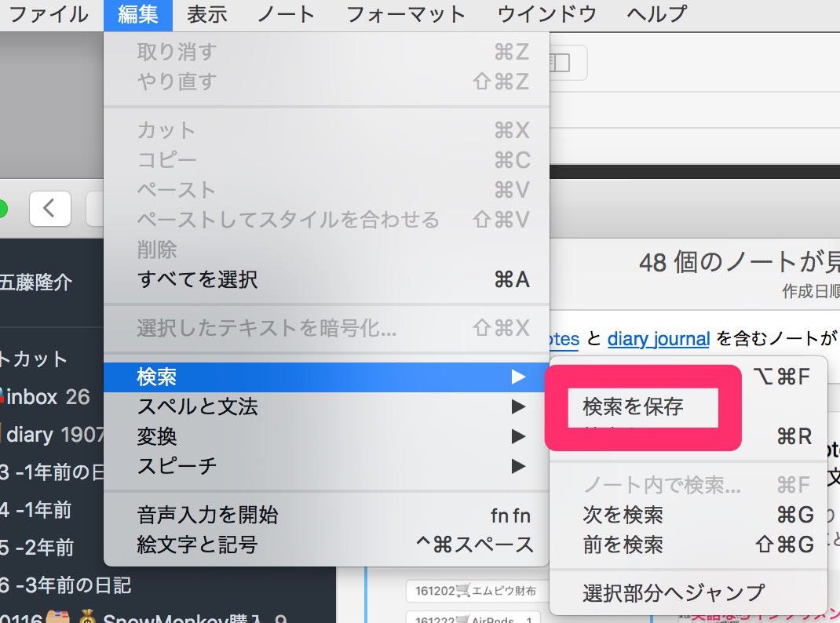Open the ヘルプ menu

coord(655,14)
